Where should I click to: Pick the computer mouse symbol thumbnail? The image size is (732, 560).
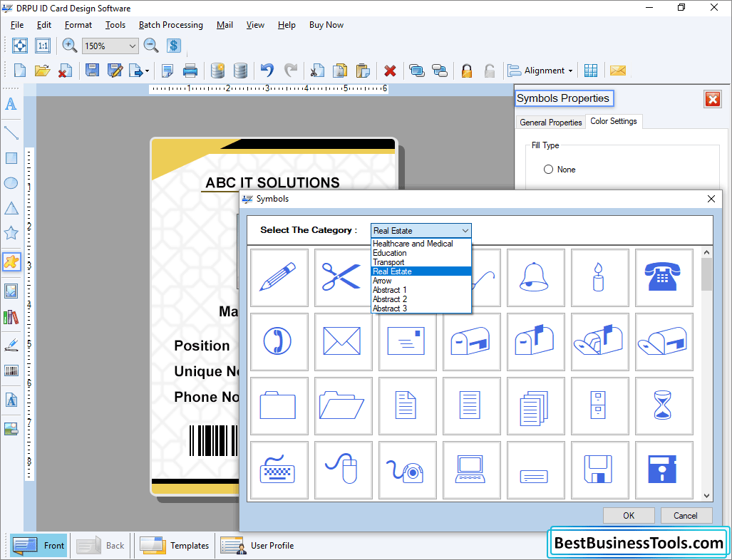(x=343, y=470)
